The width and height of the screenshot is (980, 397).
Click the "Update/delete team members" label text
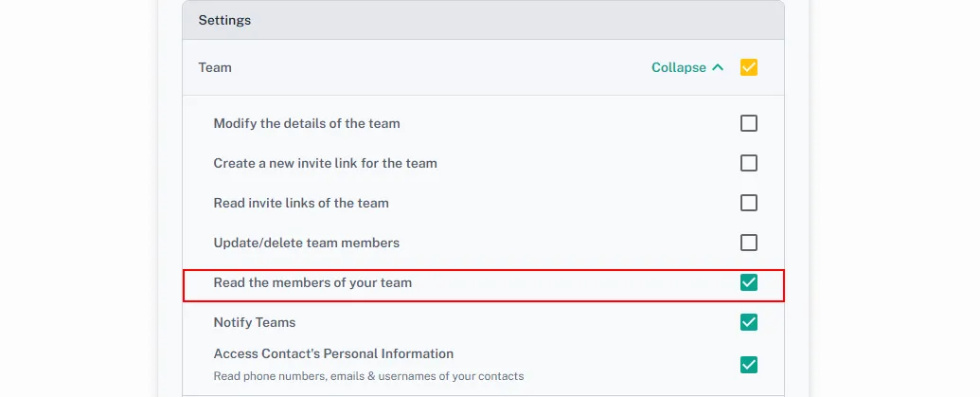click(307, 243)
